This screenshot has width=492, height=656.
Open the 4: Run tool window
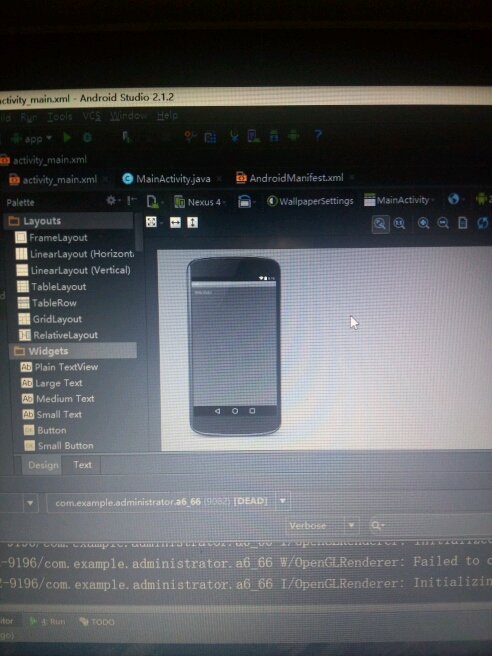click(x=47, y=622)
